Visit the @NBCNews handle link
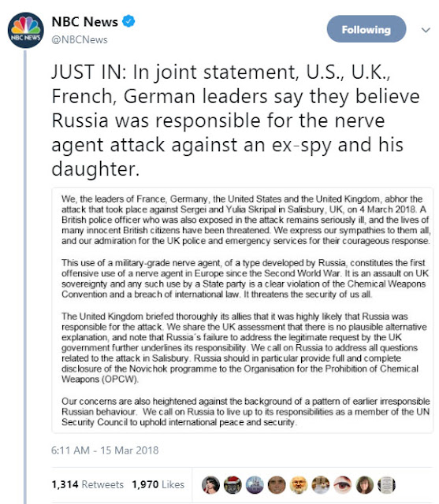This screenshot has width=439, height=504. point(80,40)
